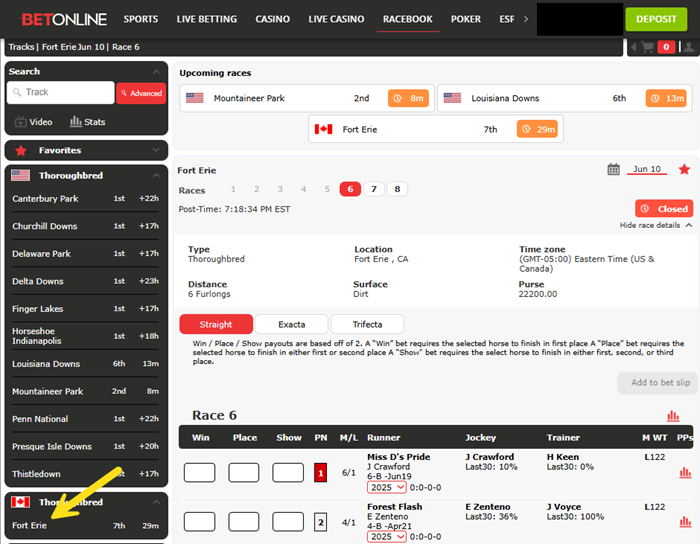Open Live Casino

tap(336, 19)
